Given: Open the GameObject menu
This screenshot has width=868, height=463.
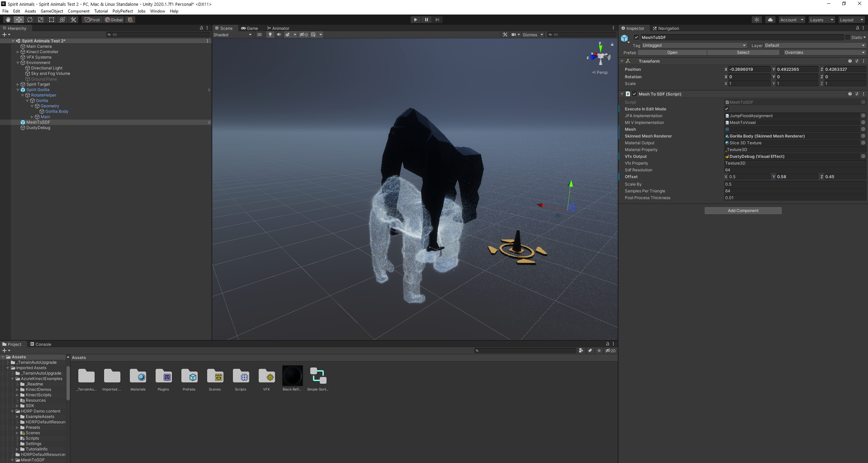Looking at the screenshot, I should (52, 11).
